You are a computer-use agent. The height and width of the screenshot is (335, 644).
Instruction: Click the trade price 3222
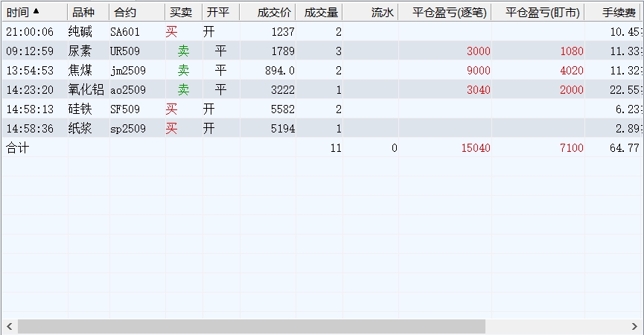(x=283, y=89)
